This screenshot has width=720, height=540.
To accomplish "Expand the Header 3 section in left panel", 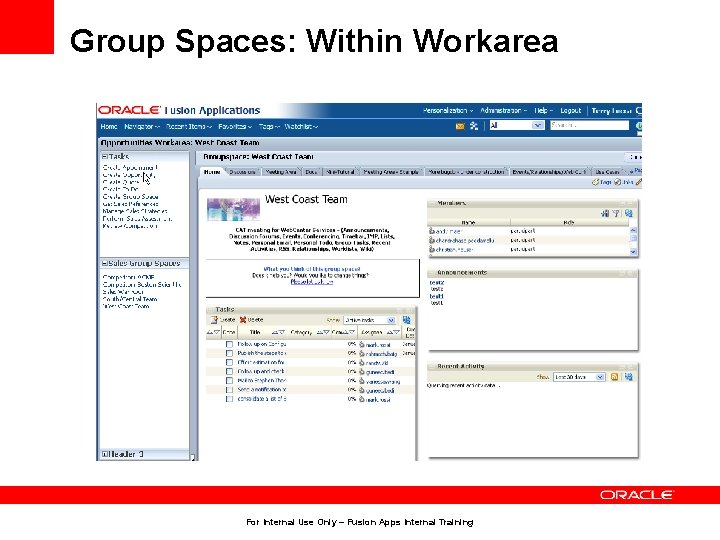I will point(105,454).
